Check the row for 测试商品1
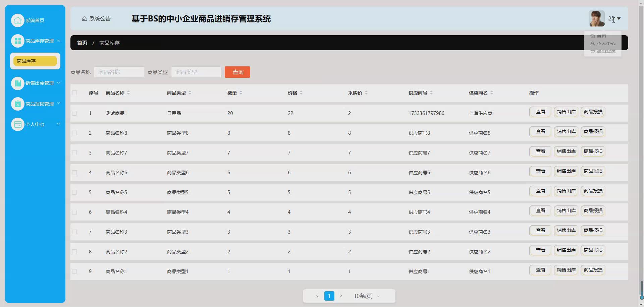The image size is (644, 307). (x=74, y=113)
